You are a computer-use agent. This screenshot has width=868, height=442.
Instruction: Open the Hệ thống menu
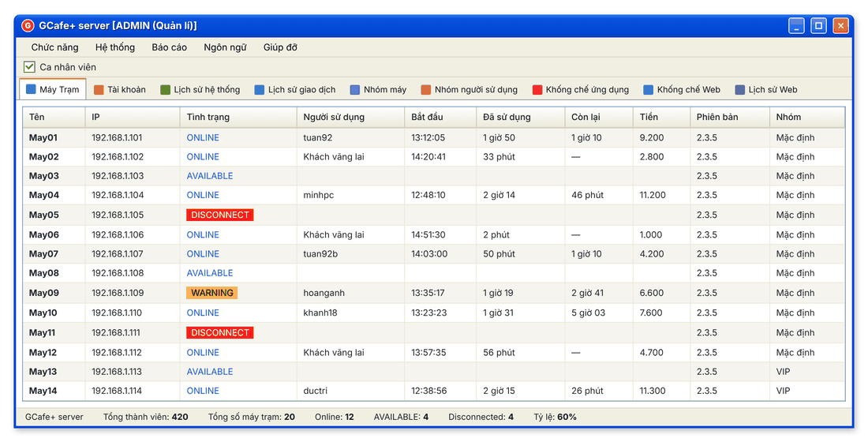[115, 47]
